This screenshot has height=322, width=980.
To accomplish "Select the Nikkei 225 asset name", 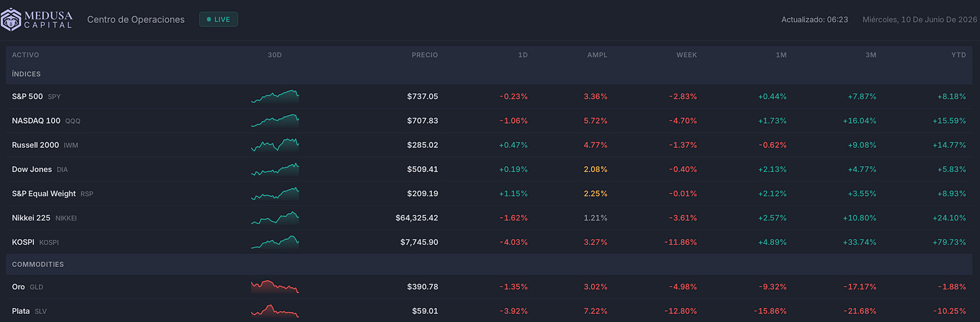I will pyautogui.click(x=32, y=218).
